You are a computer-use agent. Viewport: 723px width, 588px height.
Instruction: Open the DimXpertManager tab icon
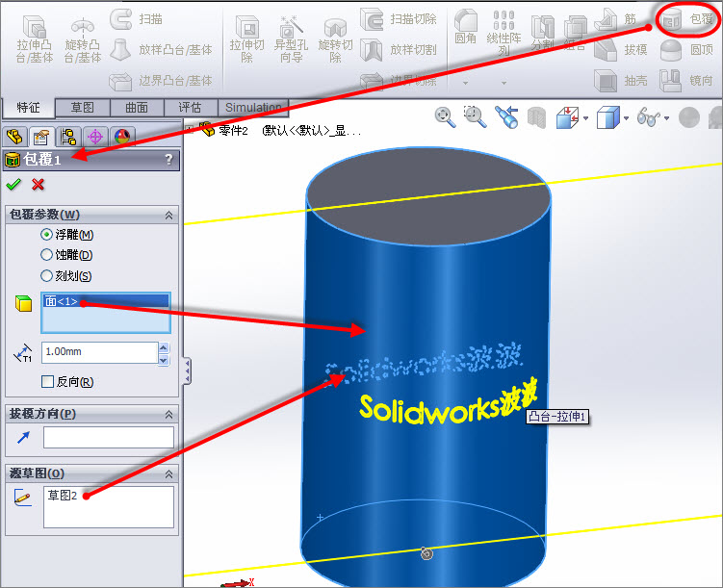(x=95, y=137)
